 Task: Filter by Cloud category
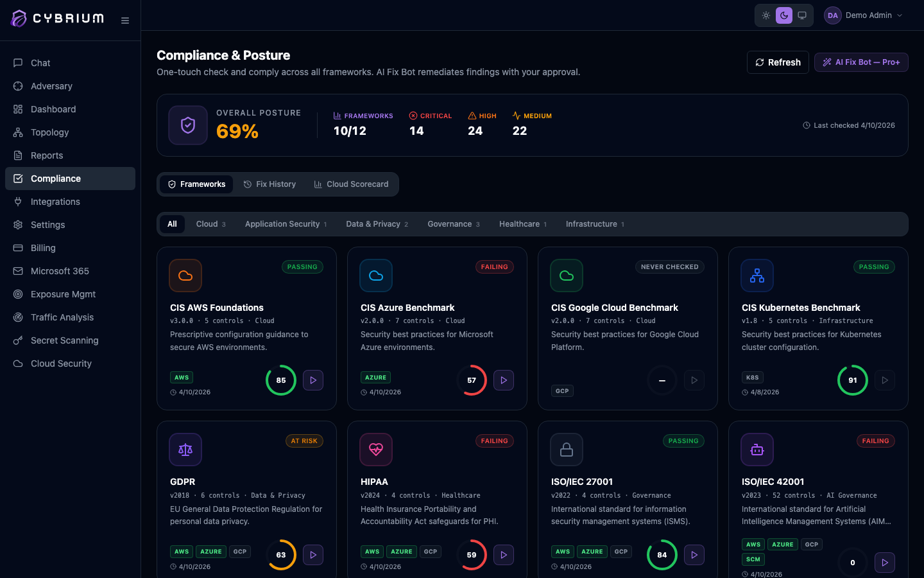[210, 224]
